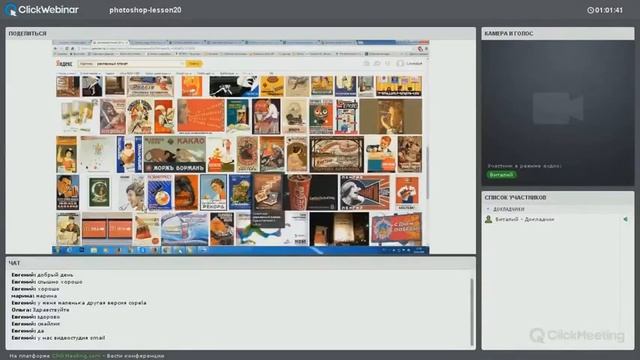640x360 pixels.
Task: Open the dark green oval emblem poster thumbnail
Action: click(99, 192)
